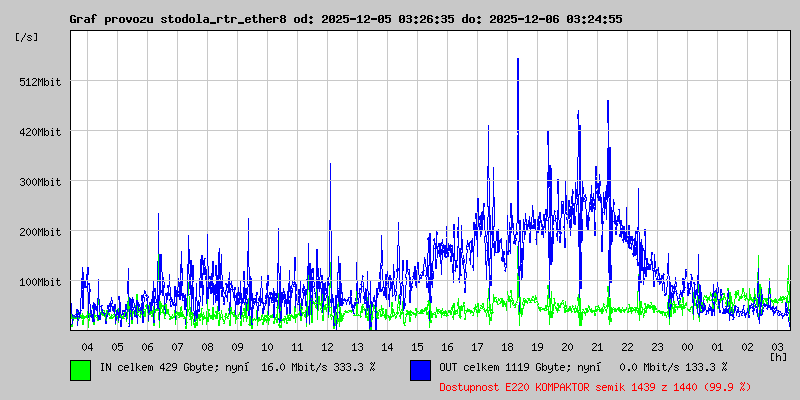Click hour 06 on the time axis

coord(147,346)
